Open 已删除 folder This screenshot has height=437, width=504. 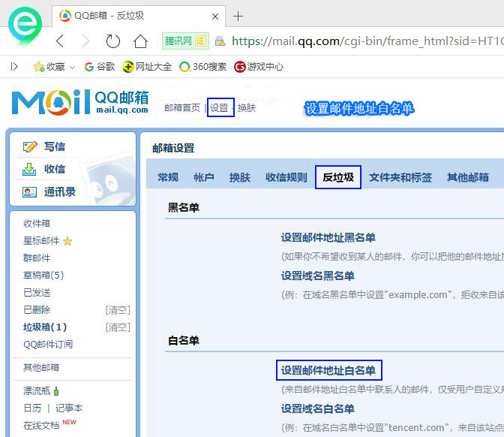coord(37,310)
